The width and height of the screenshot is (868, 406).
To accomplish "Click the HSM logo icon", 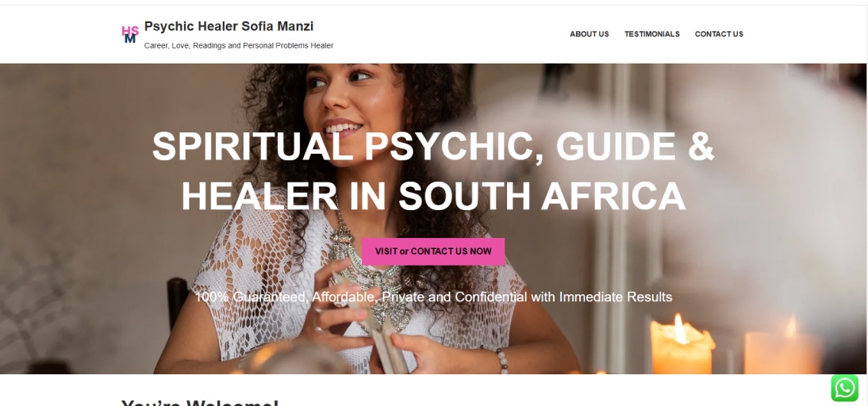I will click(x=130, y=34).
